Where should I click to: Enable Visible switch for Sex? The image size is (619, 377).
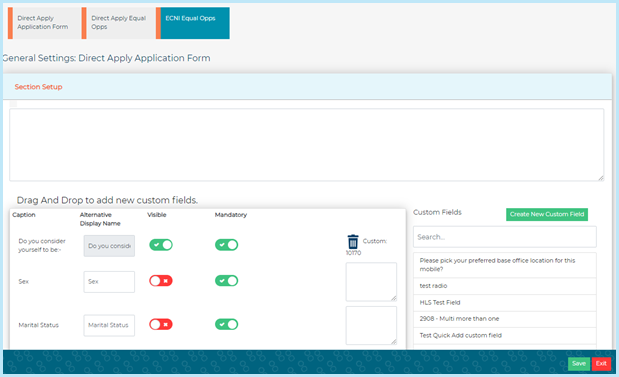[161, 281]
